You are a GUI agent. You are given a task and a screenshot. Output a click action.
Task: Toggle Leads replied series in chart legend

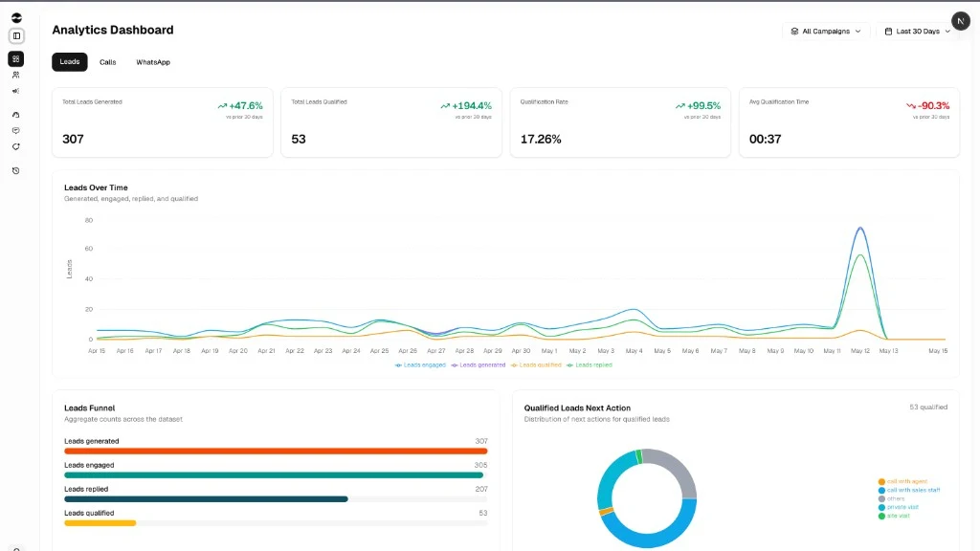tap(590, 364)
